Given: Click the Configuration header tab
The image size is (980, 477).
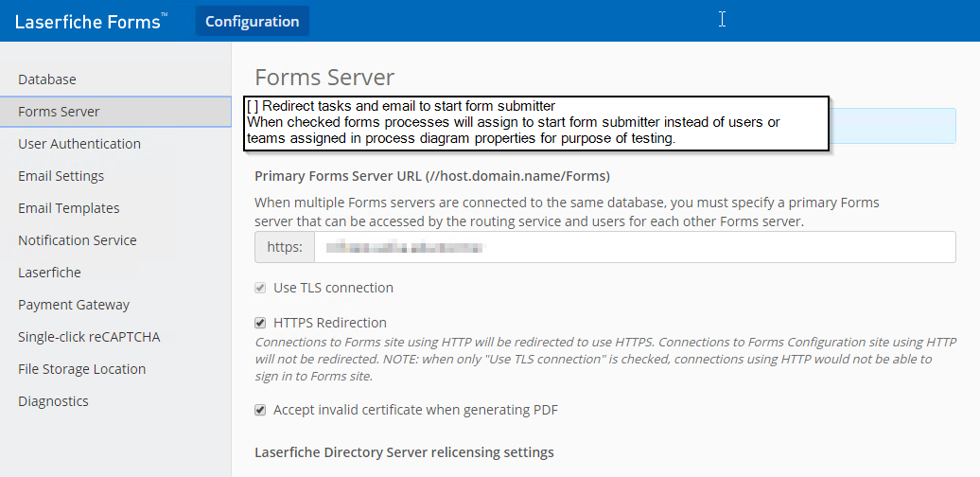Looking at the screenshot, I should [x=252, y=21].
